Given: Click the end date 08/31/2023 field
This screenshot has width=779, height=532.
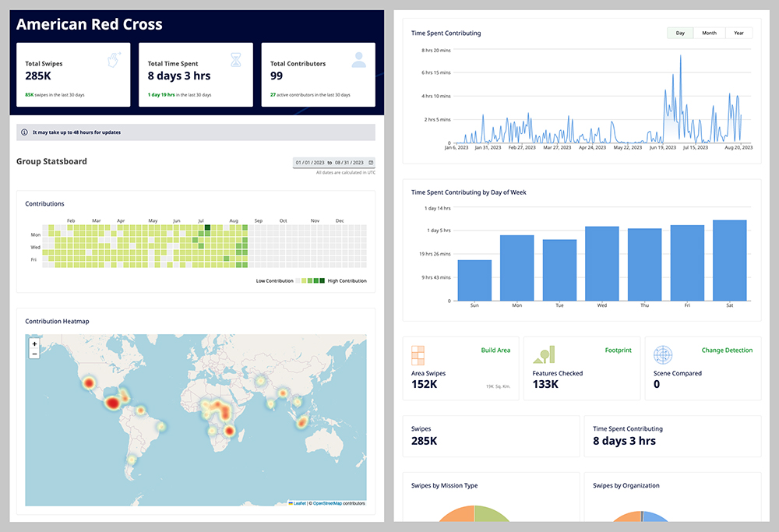Looking at the screenshot, I should pyautogui.click(x=349, y=163).
